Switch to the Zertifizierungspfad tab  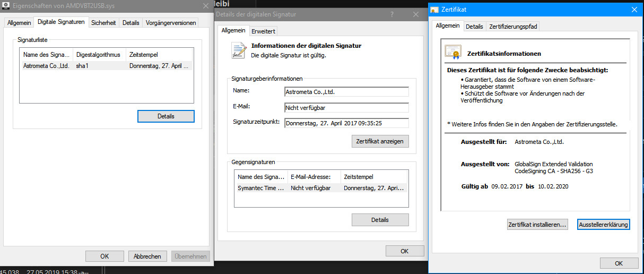tap(513, 27)
